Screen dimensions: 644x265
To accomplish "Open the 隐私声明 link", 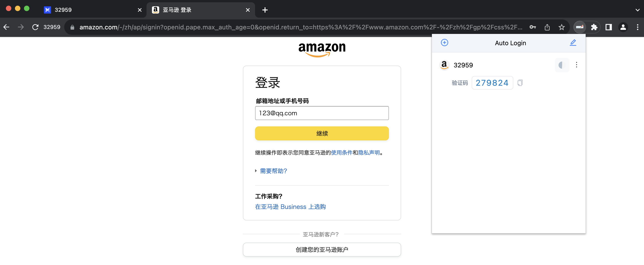I will 369,152.
